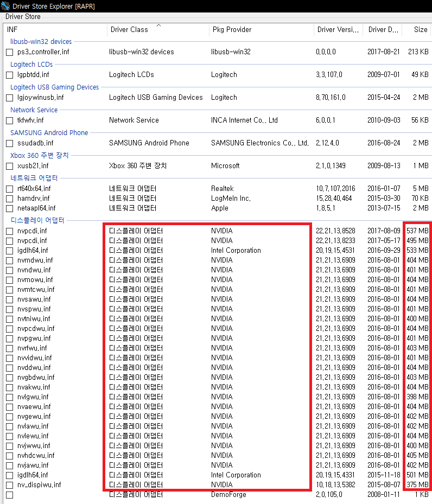Viewport: 432px width, 504px height.
Task: Select the netaapl64.inf file name
Action: pyautogui.click(x=36, y=209)
